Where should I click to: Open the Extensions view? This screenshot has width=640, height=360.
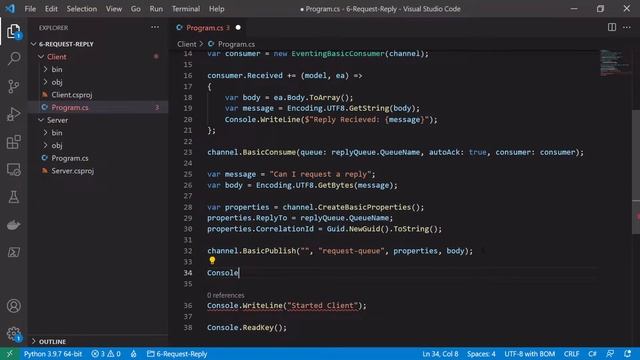pyautogui.click(x=13, y=142)
